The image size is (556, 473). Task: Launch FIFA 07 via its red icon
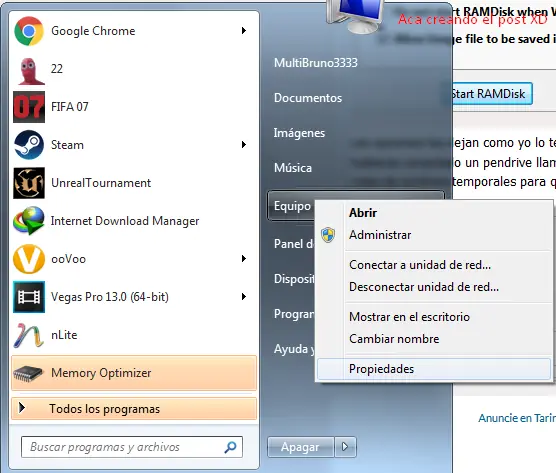pos(29,107)
